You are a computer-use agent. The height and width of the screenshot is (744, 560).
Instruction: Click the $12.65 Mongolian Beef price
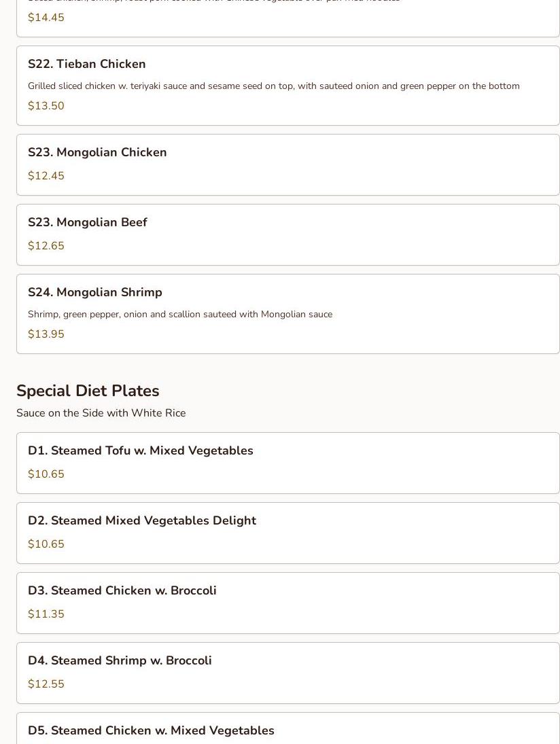pyautogui.click(x=46, y=246)
